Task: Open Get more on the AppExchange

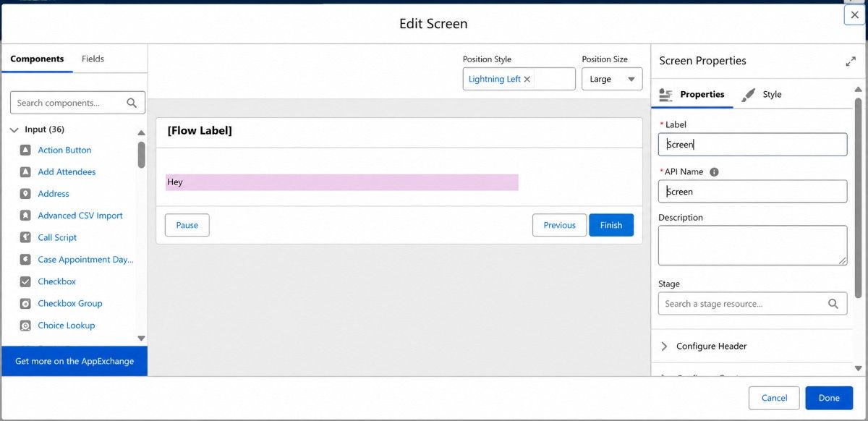Action: (75, 361)
